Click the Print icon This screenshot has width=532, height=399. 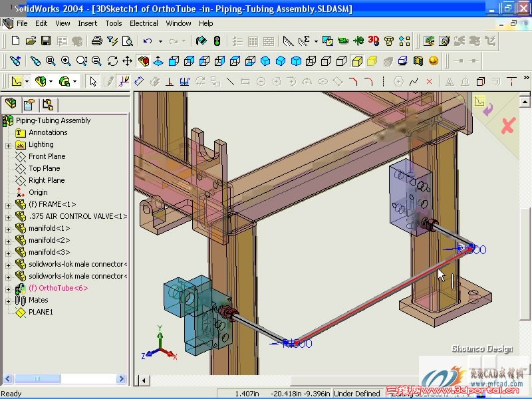point(97,41)
